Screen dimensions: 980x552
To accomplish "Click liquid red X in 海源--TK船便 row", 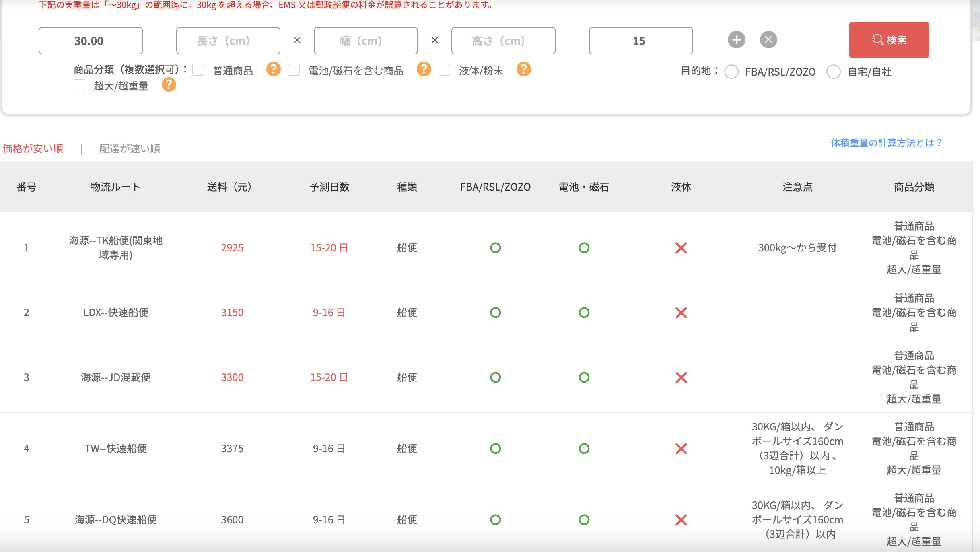I will tap(681, 248).
